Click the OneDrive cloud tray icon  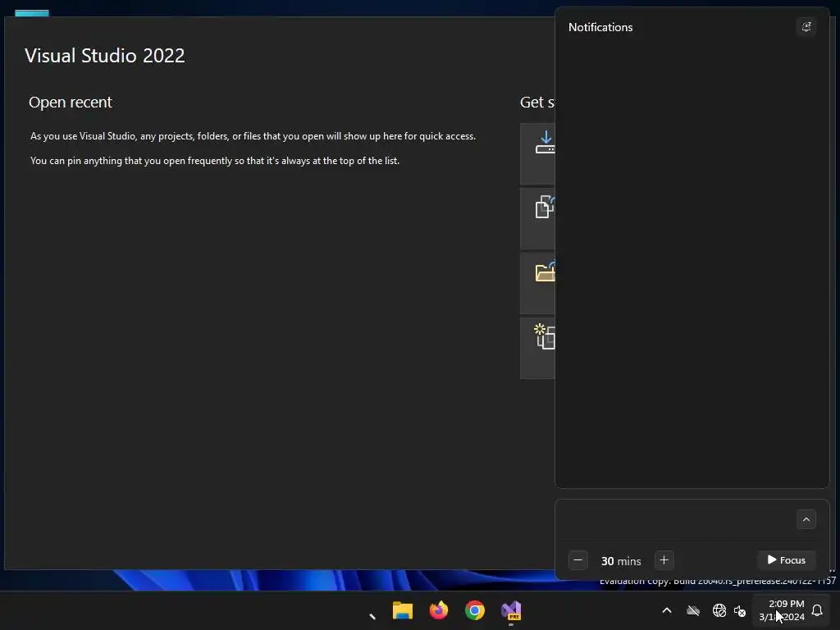[693, 610]
